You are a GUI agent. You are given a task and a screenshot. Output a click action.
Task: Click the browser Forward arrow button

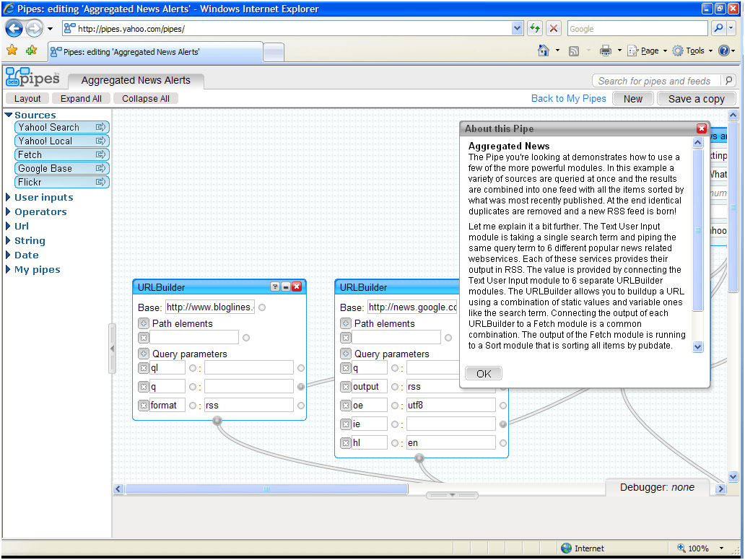(x=34, y=28)
